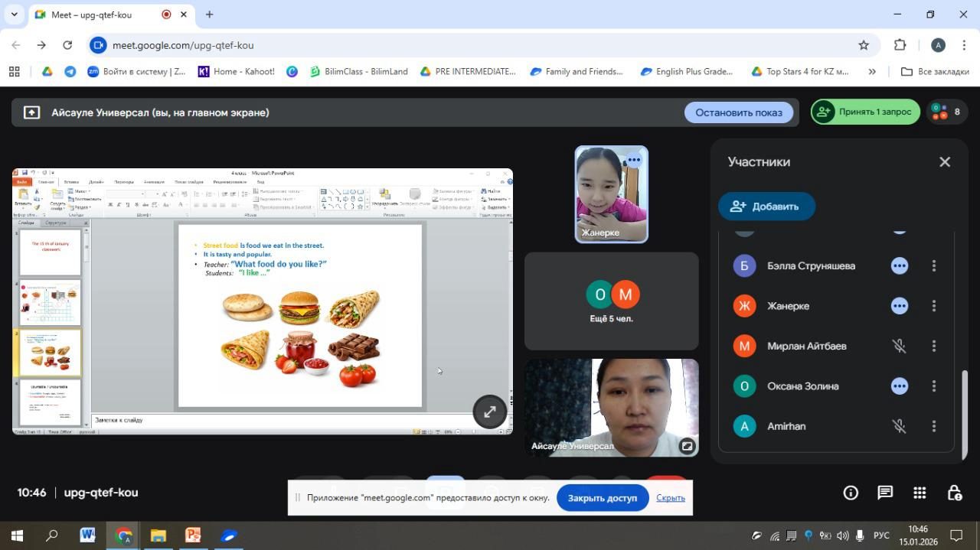Image resolution: width=980 pixels, height=550 pixels.
Task: Open PowerPoint from the Windows taskbar
Action: point(193,535)
